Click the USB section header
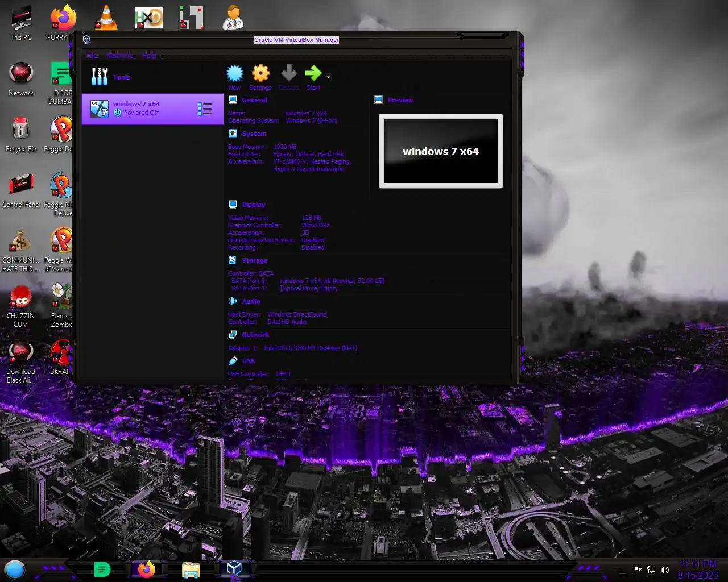Image resolution: width=728 pixels, height=582 pixels. [x=248, y=361]
